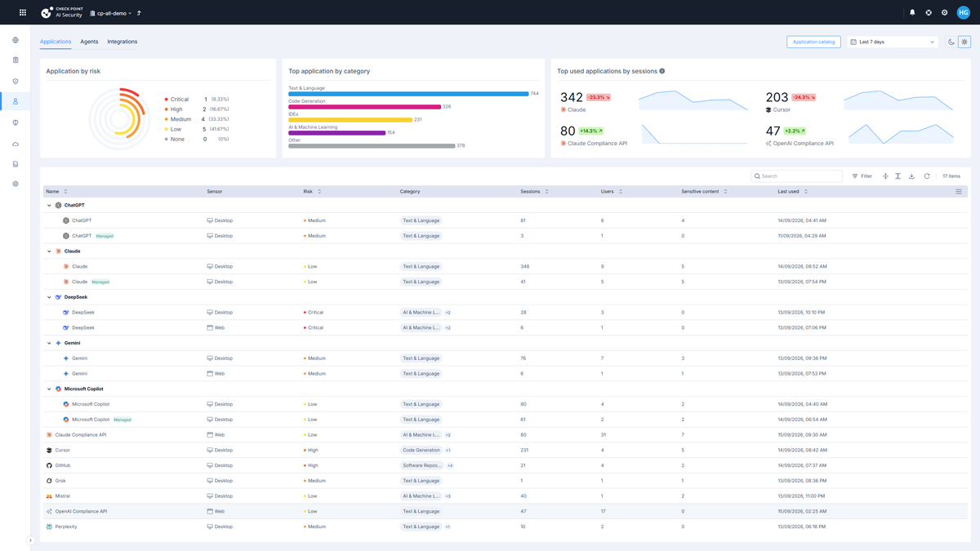Screen dimensions: 980x551
Task: Click the OpenAI Compliance API row icon
Action: coord(49,512)
